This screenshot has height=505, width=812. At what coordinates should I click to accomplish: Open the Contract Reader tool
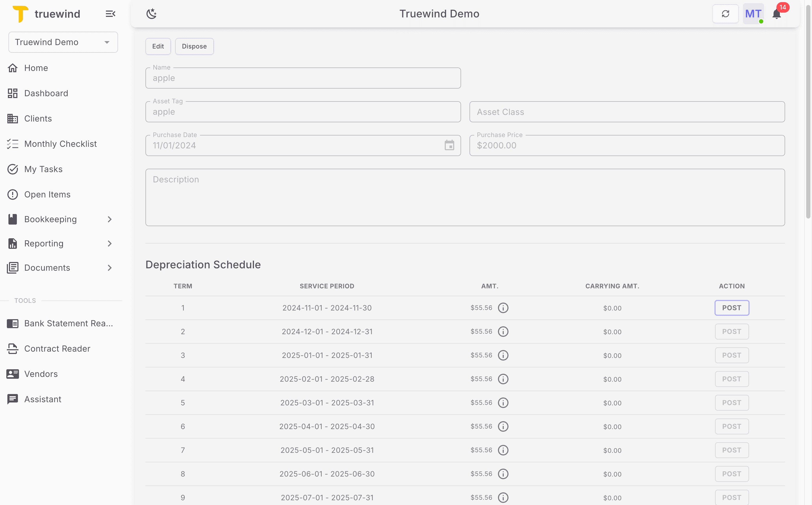(x=57, y=349)
